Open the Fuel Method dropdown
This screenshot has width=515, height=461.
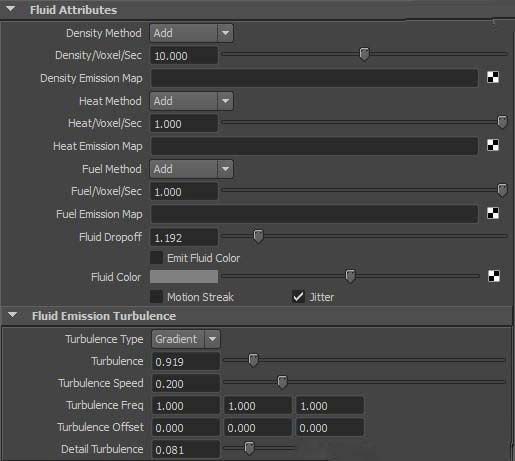click(191, 169)
